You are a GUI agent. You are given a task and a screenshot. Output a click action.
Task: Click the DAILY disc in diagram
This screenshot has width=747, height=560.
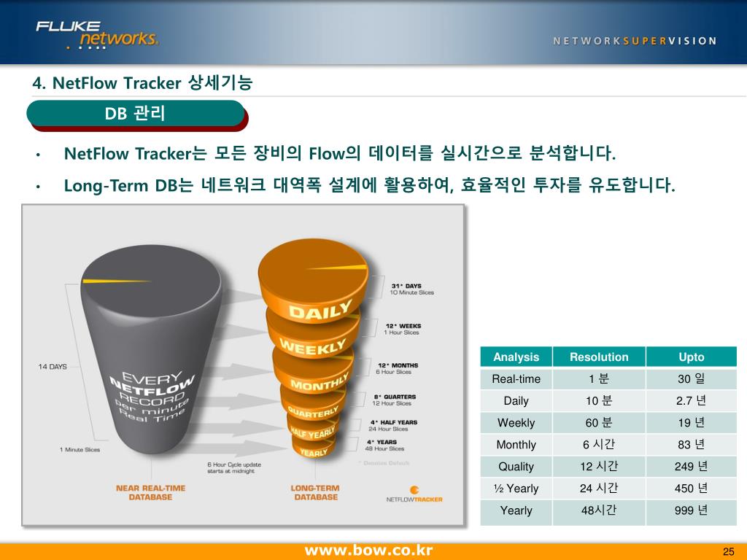(314, 281)
